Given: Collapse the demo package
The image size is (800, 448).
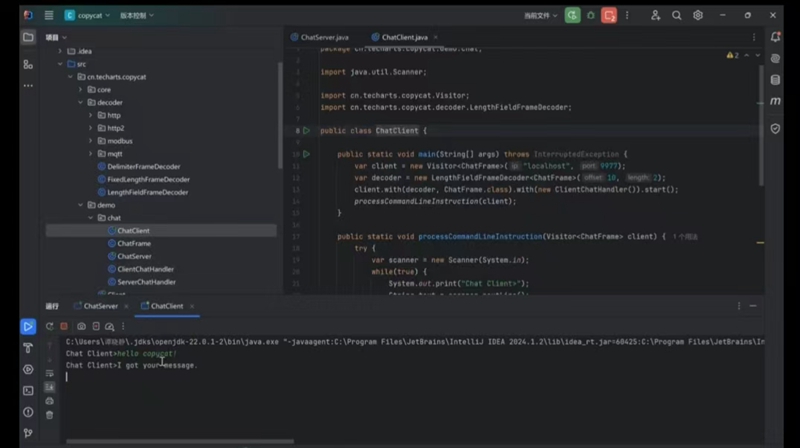Looking at the screenshot, I should [81, 205].
